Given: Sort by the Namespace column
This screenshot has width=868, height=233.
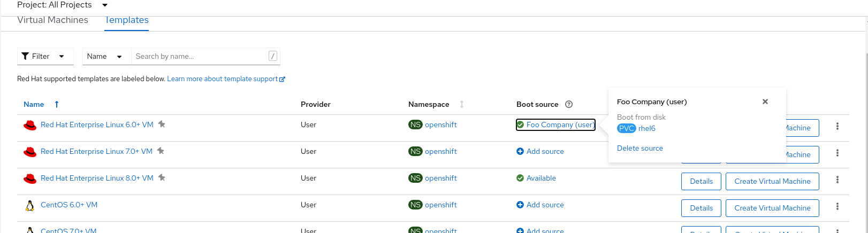Looking at the screenshot, I should [429, 104].
